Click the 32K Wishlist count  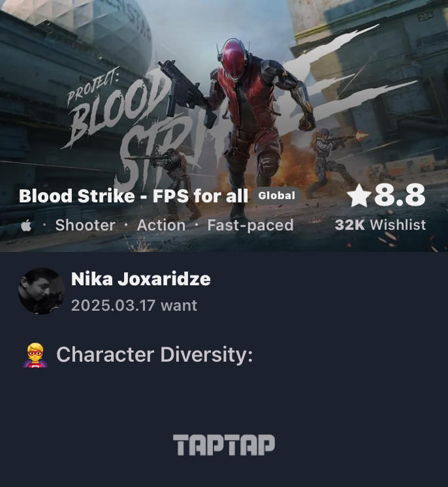380,225
